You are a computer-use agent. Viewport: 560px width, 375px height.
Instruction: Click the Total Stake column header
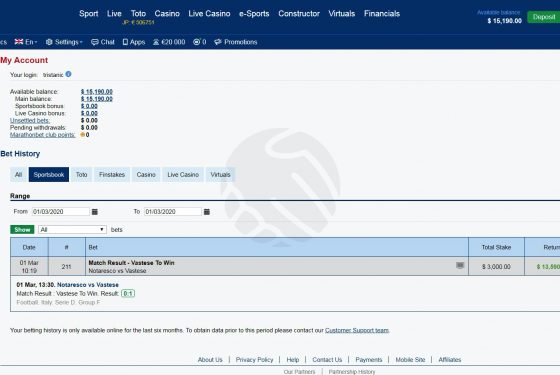coord(496,247)
